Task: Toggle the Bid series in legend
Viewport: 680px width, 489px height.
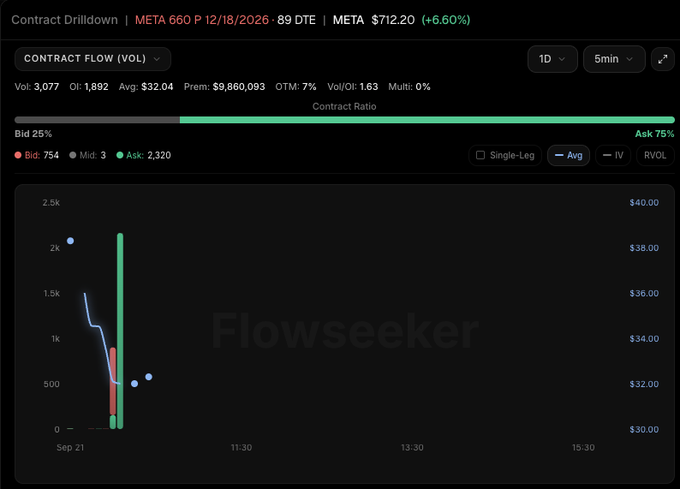Action: tap(36, 155)
